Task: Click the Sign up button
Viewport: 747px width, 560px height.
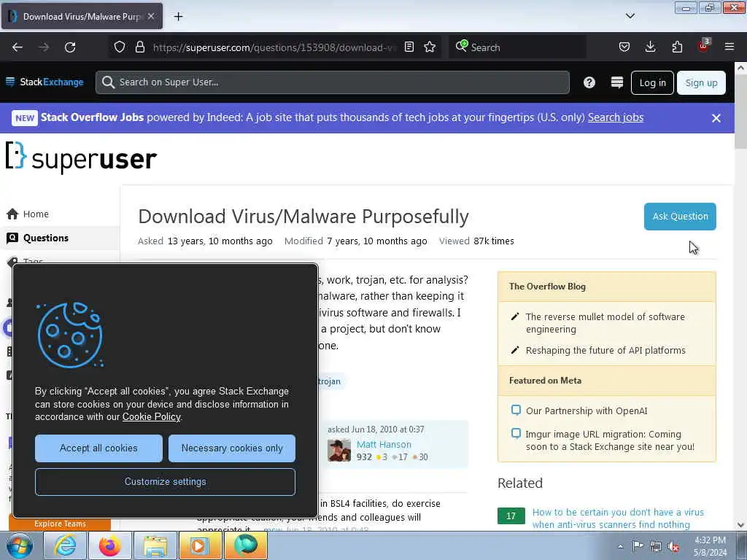Action: [x=701, y=83]
